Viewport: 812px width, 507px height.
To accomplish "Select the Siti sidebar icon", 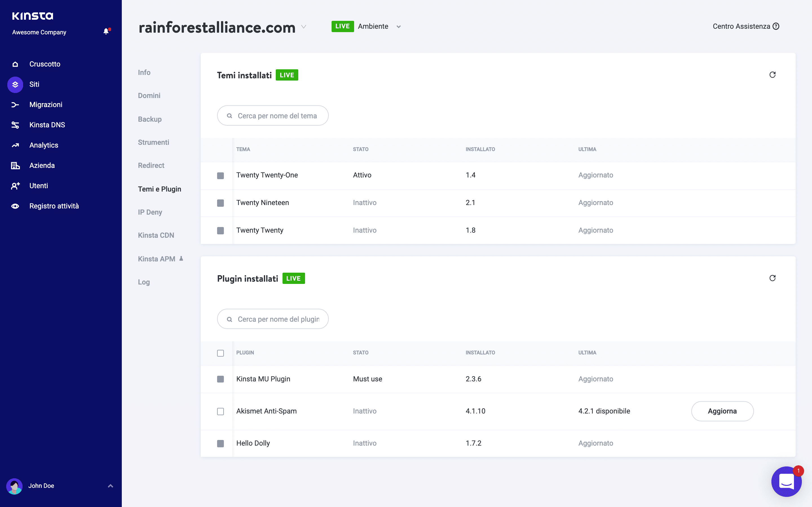I will click(15, 84).
